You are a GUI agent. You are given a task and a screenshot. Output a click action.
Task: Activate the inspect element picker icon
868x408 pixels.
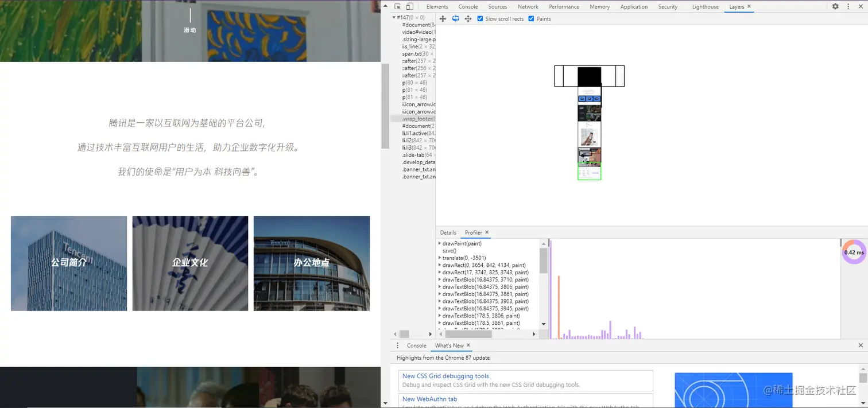point(397,6)
